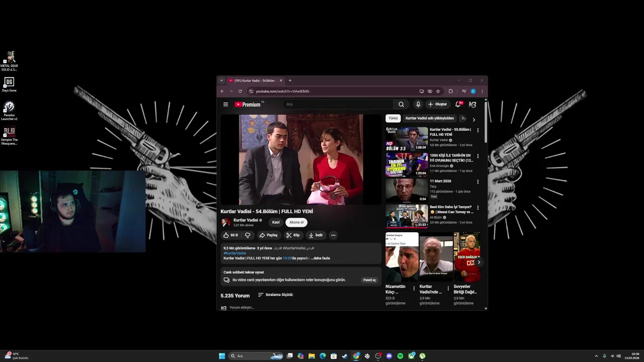Click the site information icon in address bar
This screenshot has width=644, height=362.
251,92
